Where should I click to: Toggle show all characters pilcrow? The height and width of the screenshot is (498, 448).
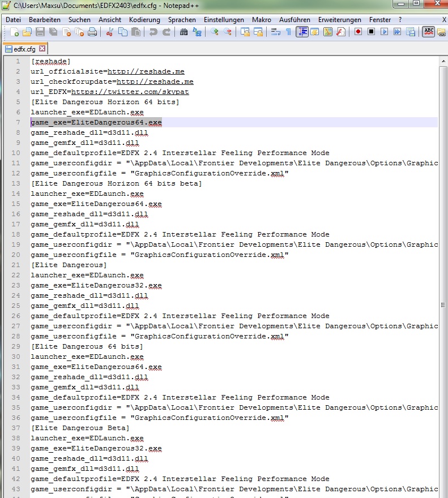click(288, 32)
